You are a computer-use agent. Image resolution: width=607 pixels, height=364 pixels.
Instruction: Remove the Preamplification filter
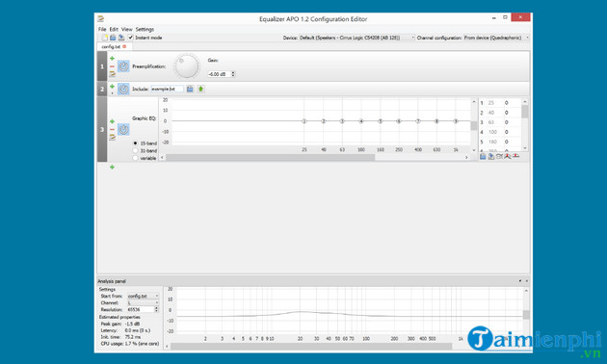(112, 66)
